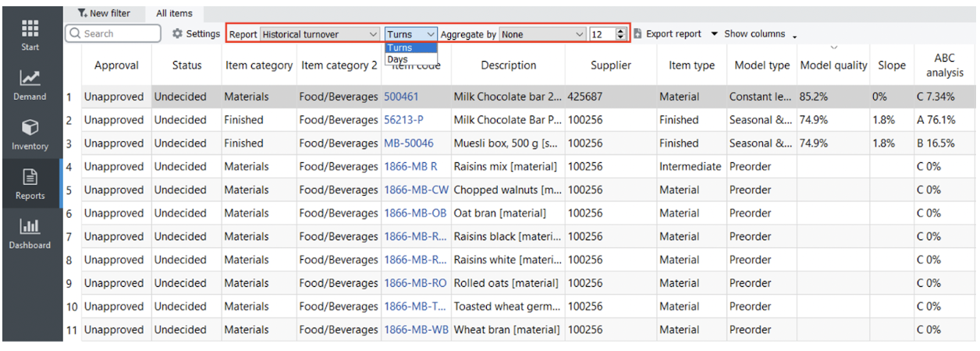Image resolution: width=980 pixels, height=351 pixels.
Task: Adjust the periods stepper showing 12
Action: click(x=621, y=34)
